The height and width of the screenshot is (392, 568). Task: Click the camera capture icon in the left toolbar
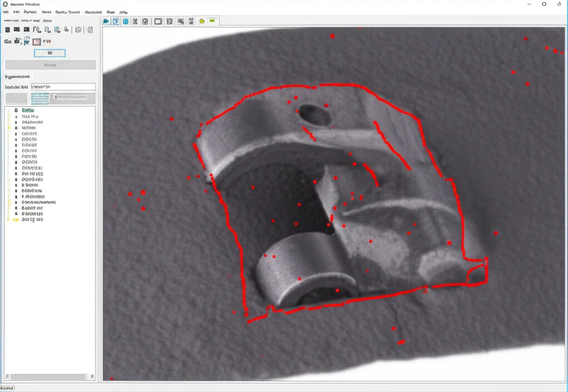[17, 41]
